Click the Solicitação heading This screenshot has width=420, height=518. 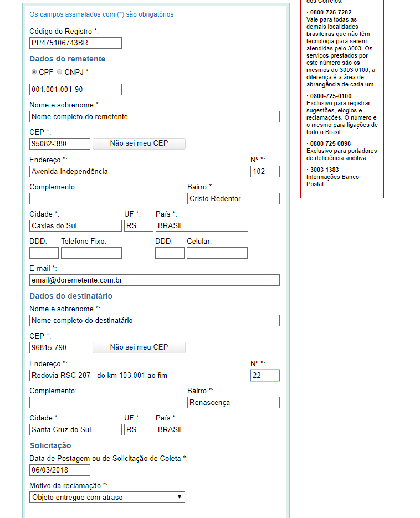coord(50,445)
